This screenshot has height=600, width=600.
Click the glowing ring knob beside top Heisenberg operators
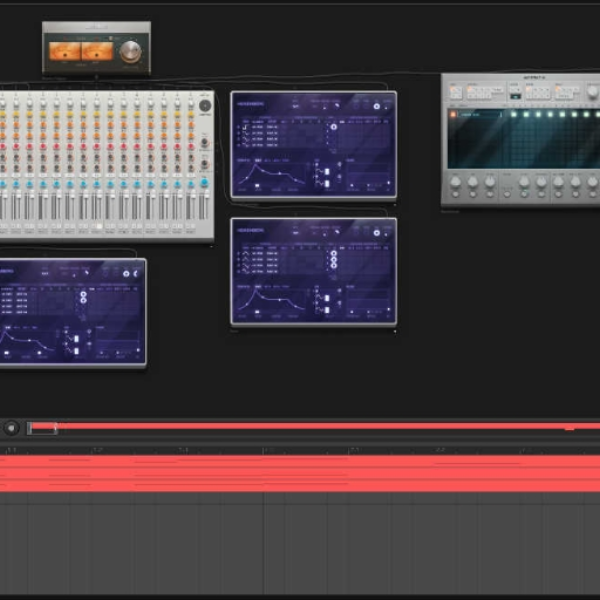pyautogui.click(x=334, y=127)
